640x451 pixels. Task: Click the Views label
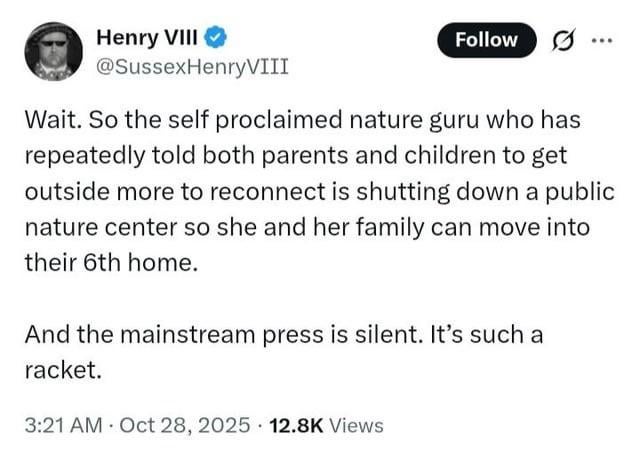[356, 425]
